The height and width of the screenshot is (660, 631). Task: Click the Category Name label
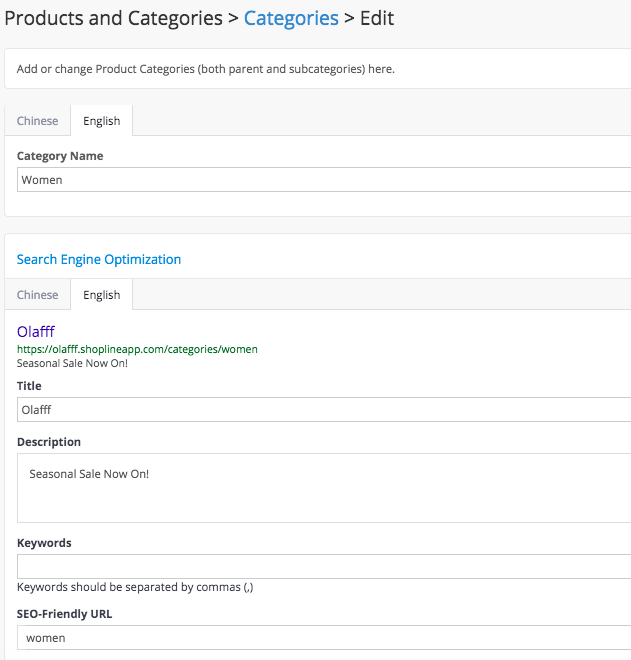click(60, 156)
